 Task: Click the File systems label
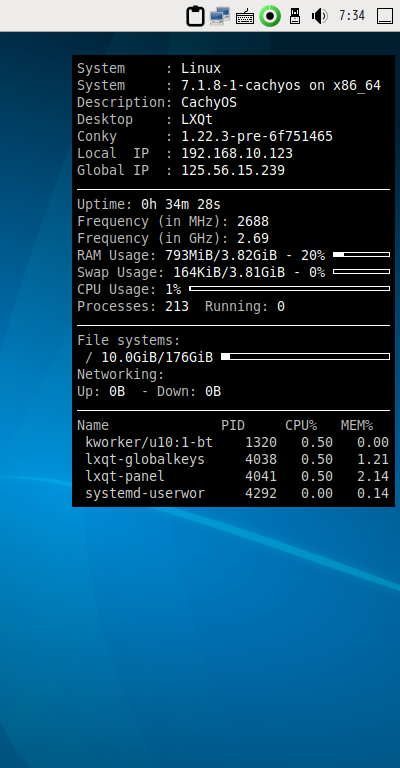pyautogui.click(x=129, y=340)
